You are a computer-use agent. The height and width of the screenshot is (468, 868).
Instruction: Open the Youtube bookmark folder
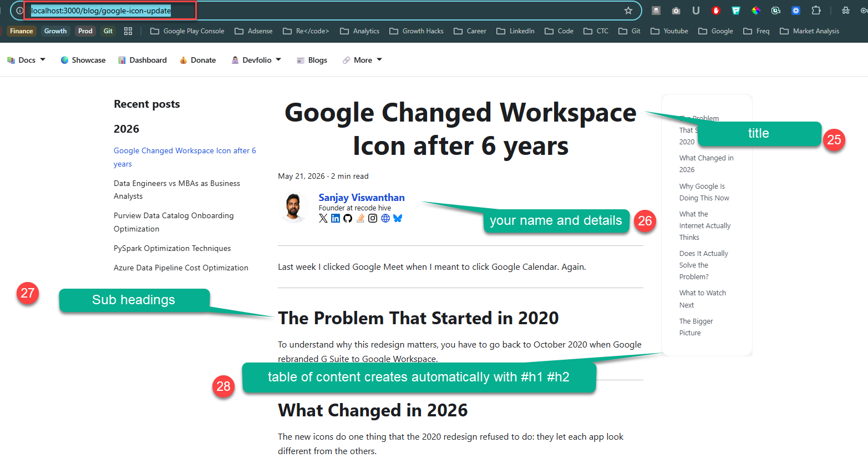click(669, 31)
